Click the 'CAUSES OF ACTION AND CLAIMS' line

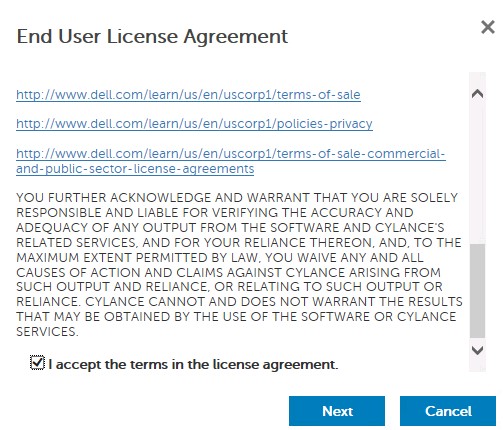228,273
